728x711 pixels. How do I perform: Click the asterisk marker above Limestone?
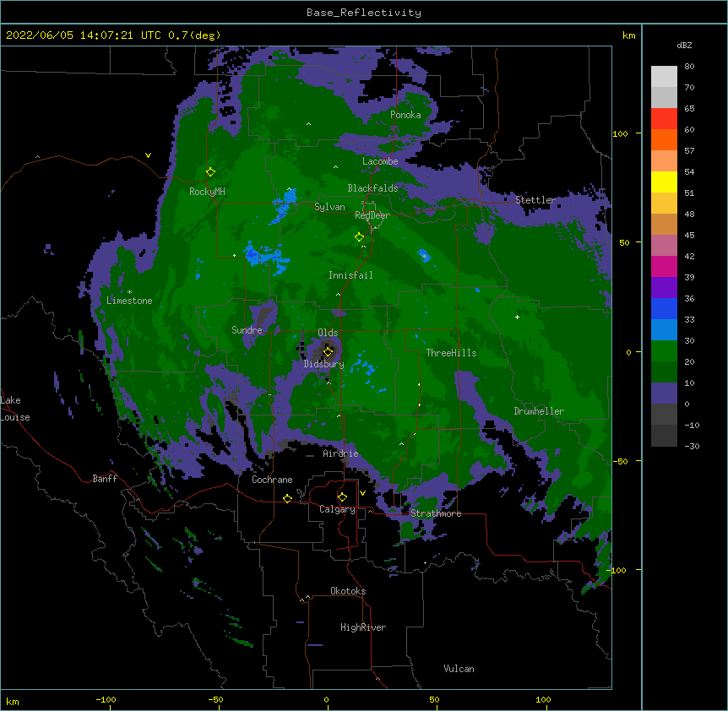tap(129, 292)
